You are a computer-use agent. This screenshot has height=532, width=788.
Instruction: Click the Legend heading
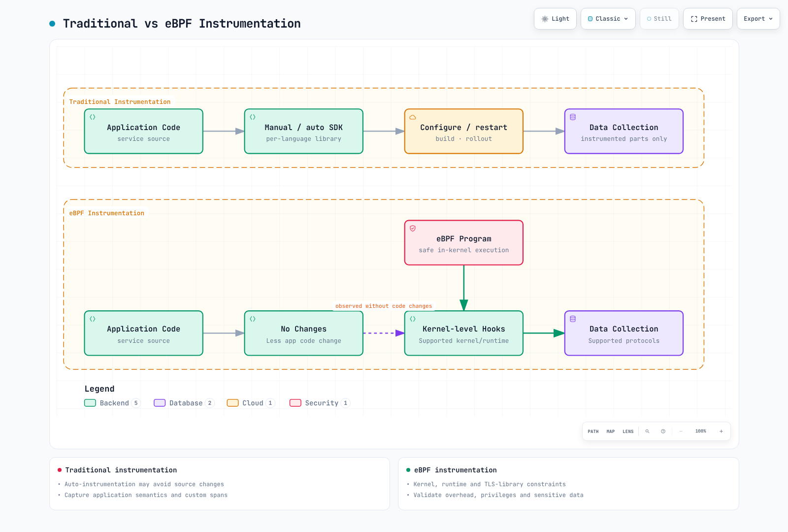coord(99,389)
